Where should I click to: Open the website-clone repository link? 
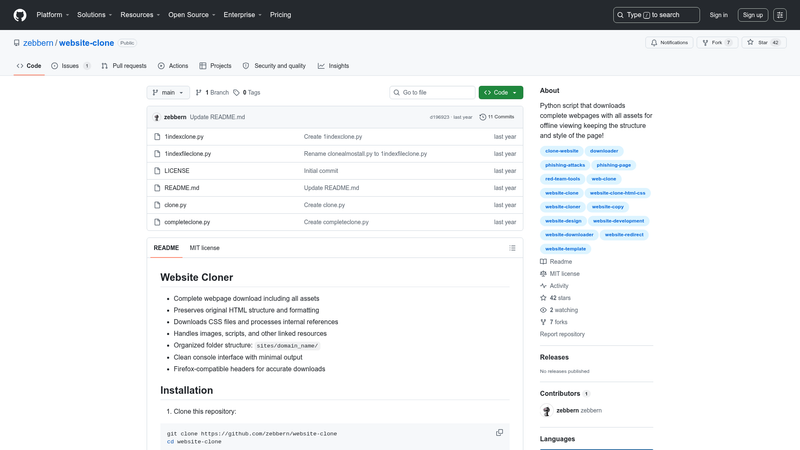(x=86, y=43)
